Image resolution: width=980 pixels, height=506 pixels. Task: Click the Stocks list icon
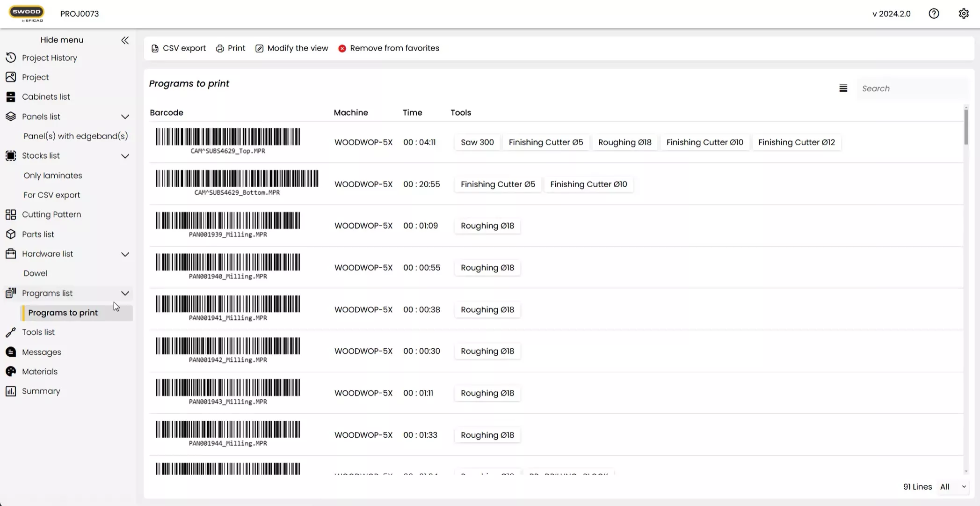click(x=11, y=156)
